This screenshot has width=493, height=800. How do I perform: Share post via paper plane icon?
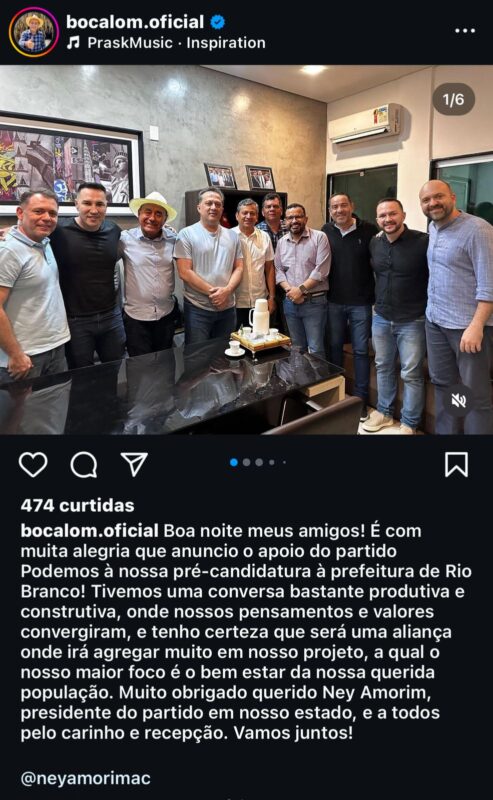(x=134, y=464)
